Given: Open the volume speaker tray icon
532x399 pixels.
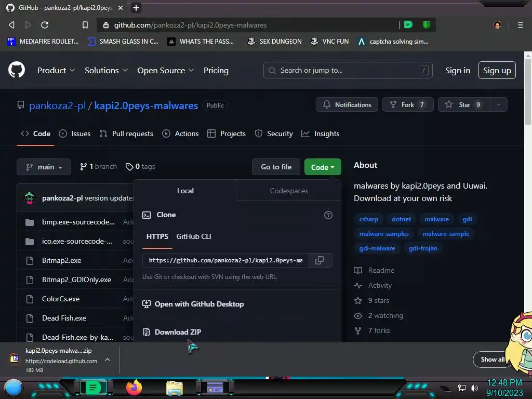Looking at the screenshot, I should pos(474,388).
